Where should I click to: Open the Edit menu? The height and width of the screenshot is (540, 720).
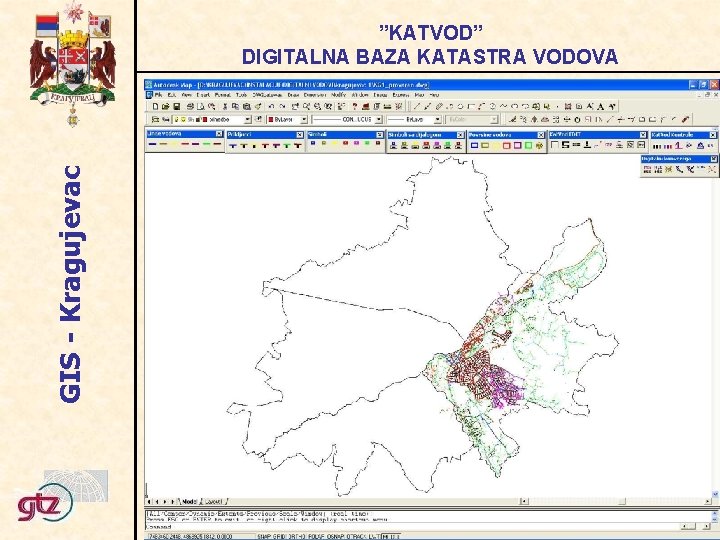(172, 95)
